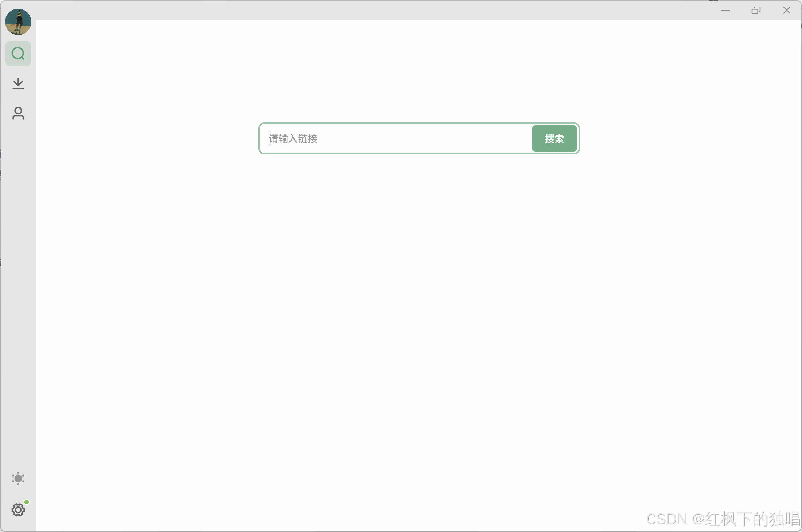Image resolution: width=802 pixels, height=532 pixels.
Task: Click the gray title bar area
Action: (365, 10)
